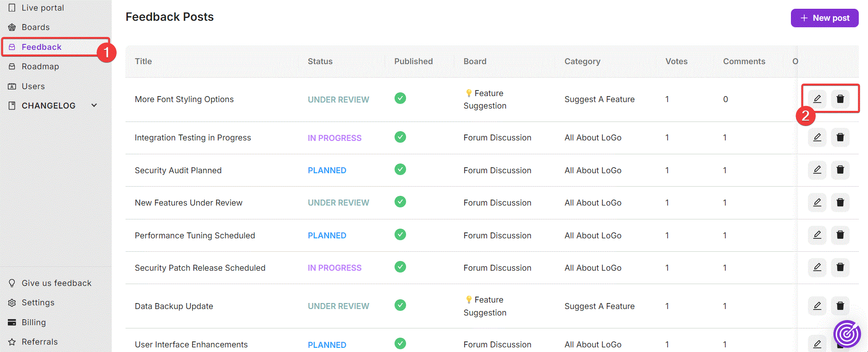The height and width of the screenshot is (352, 868).
Task: Open 'Data Backup Update' title
Action: [174, 306]
